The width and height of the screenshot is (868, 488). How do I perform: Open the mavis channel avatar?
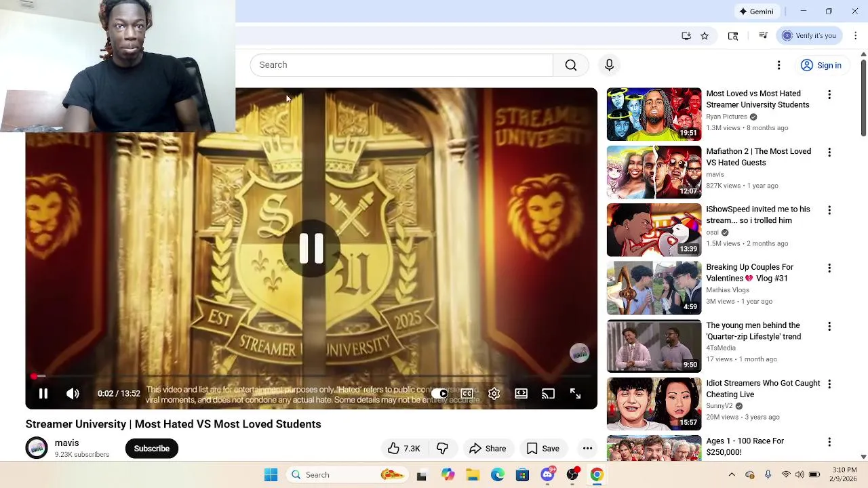[x=37, y=449]
